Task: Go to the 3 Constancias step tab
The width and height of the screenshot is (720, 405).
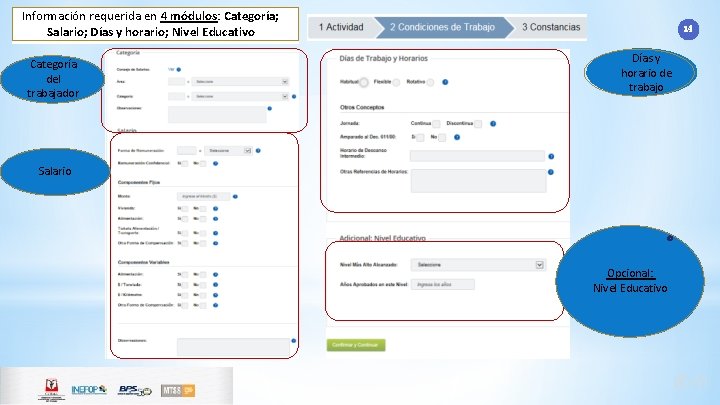Action: (551, 27)
